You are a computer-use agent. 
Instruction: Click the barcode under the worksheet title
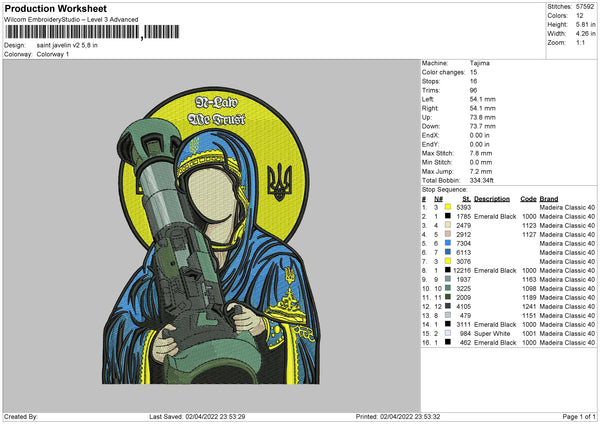click(92, 32)
